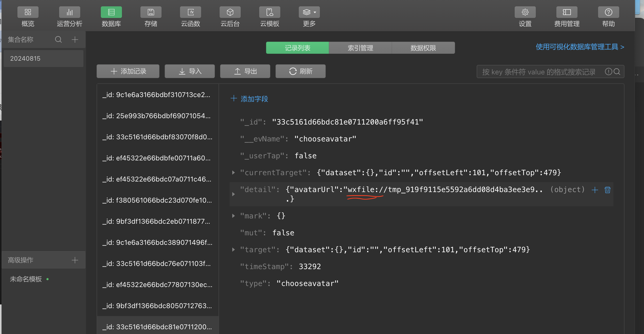Switch to 数据权限 tab
Image resolution: width=644 pixels, height=334 pixels.
point(423,48)
